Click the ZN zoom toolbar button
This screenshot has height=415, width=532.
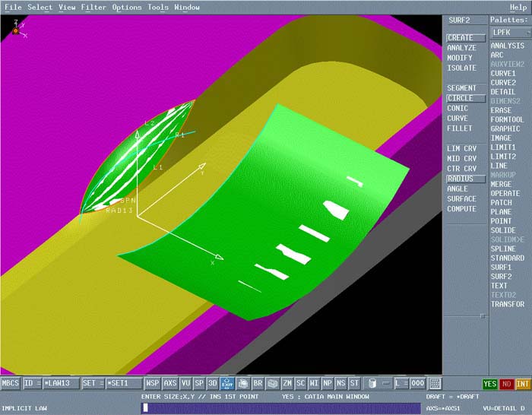[287, 383]
